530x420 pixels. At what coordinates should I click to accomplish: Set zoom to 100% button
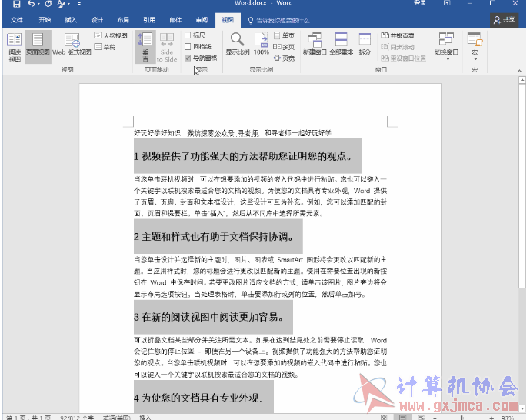click(262, 44)
